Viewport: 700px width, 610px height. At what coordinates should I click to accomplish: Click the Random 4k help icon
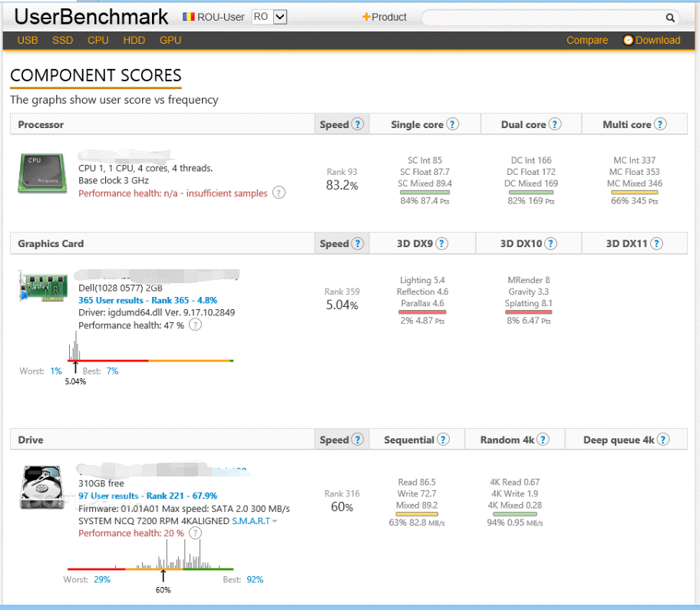point(543,440)
